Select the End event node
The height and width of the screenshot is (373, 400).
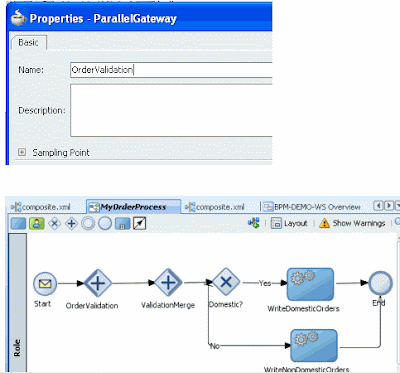(x=381, y=284)
